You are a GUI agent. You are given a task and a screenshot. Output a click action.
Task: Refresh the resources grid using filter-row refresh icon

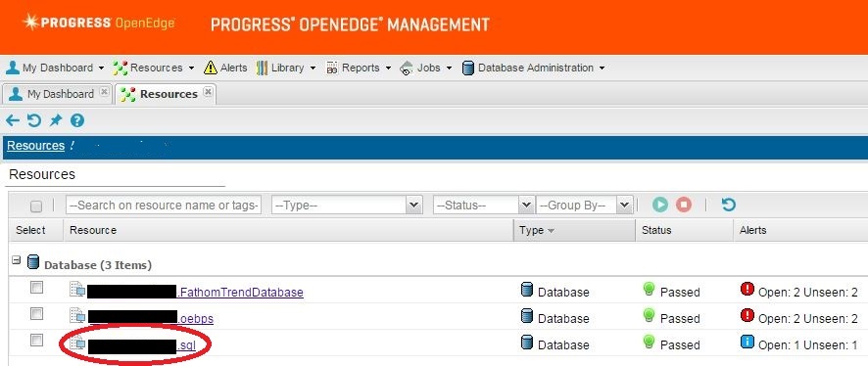[x=729, y=205]
